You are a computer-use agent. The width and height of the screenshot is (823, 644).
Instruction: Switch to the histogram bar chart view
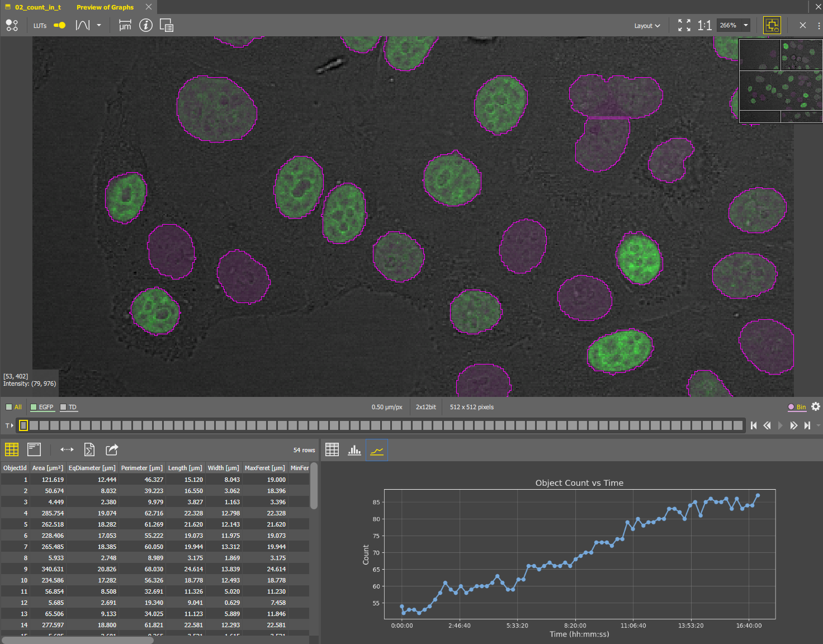pyautogui.click(x=354, y=450)
